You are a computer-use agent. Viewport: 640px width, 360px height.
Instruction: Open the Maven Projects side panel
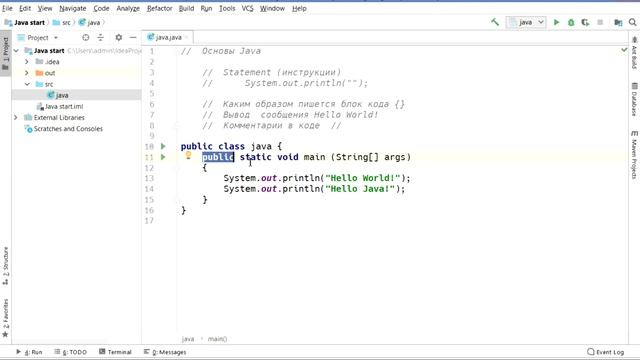[x=634, y=154]
